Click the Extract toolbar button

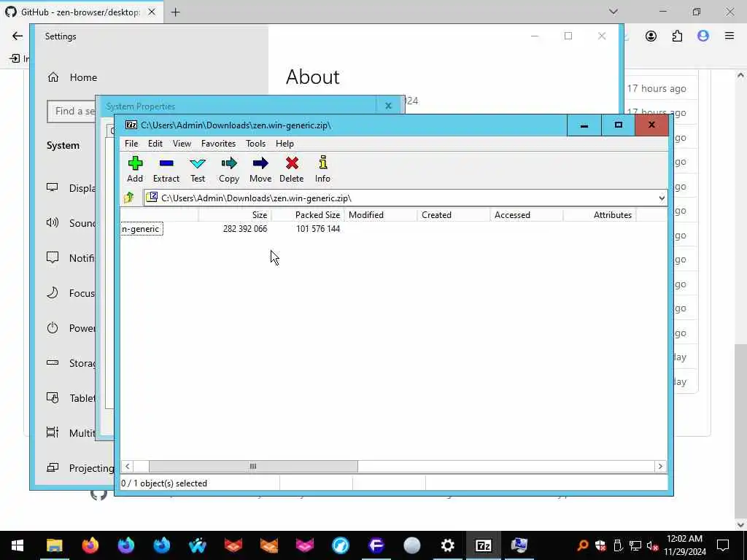click(x=166, y=169)
